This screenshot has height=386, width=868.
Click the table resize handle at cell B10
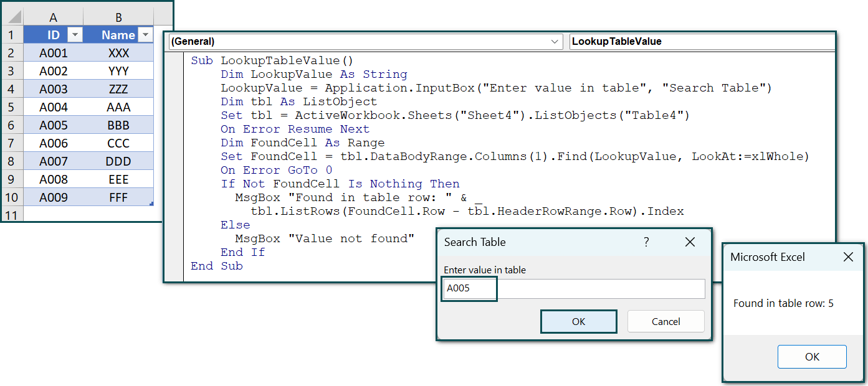point(152,202)
